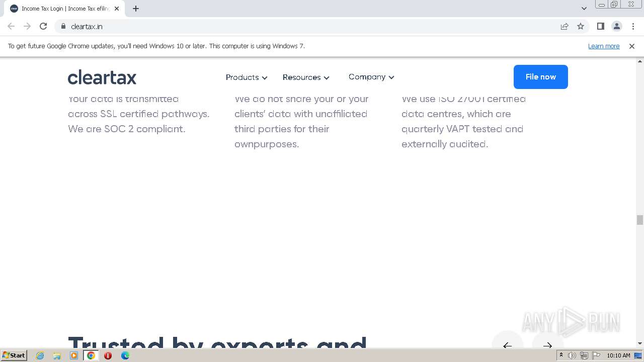Open Windows Explorer folder from the taskbar
The height and width of the screenshot is (362, 644).
[x=57, y=355]
